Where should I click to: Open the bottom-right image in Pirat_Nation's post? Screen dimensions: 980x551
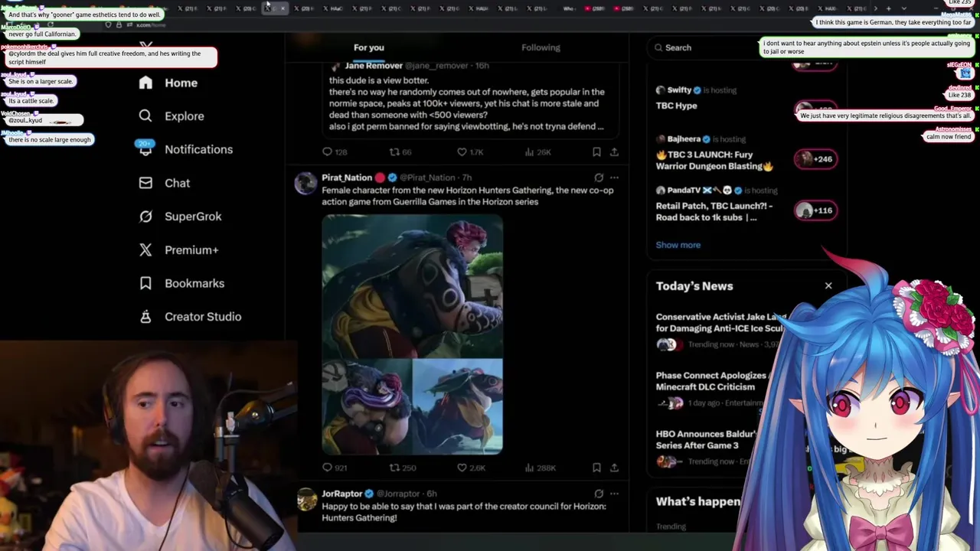point(458,406)
